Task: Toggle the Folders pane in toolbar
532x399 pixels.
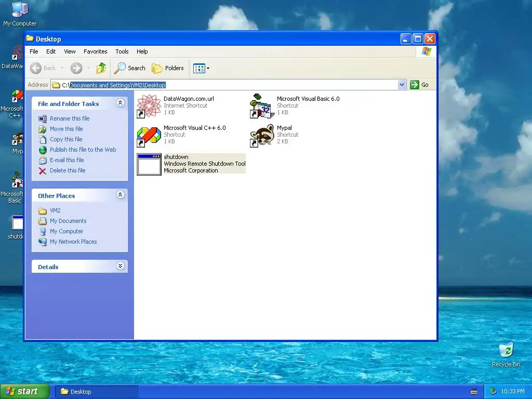Action: (x=168, y=68)
